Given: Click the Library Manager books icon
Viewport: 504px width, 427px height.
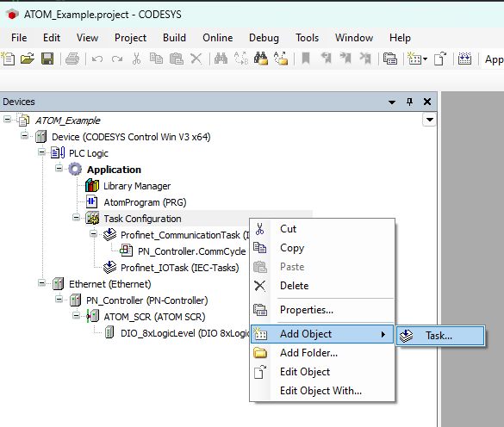Looking at the screenshot, I should [92, 186].
